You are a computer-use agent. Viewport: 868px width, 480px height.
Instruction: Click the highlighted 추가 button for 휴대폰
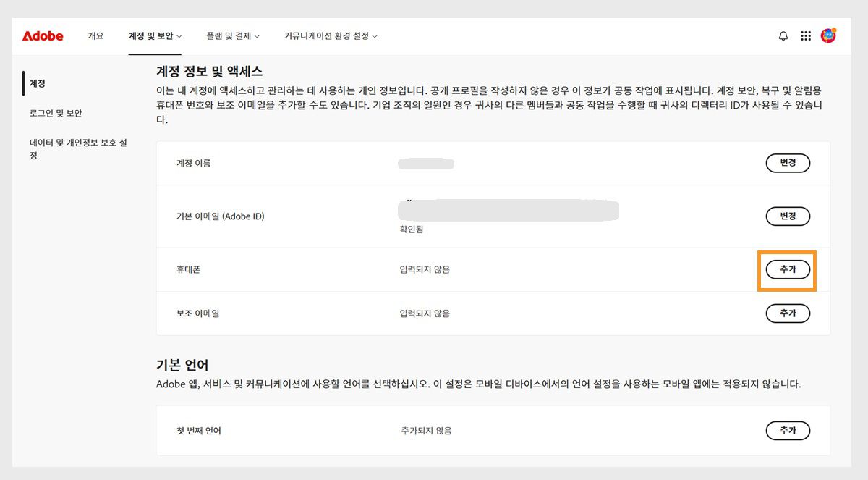[x=788, y=269]
